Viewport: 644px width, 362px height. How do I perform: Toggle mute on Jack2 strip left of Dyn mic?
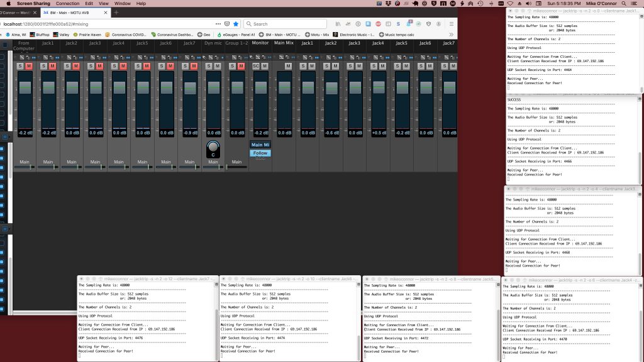pyautogui.click(x=76, y=66)
